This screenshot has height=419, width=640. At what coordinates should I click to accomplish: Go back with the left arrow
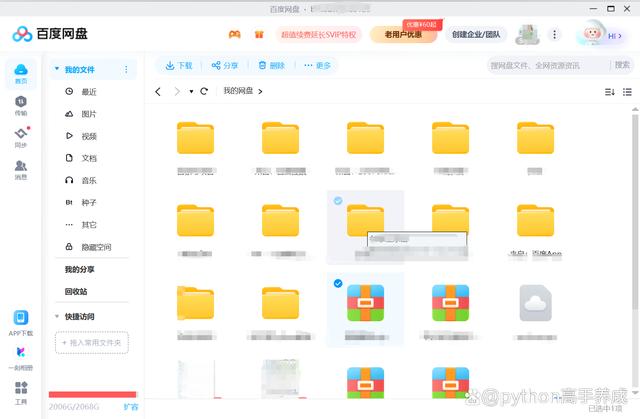(x=158, y=91)
